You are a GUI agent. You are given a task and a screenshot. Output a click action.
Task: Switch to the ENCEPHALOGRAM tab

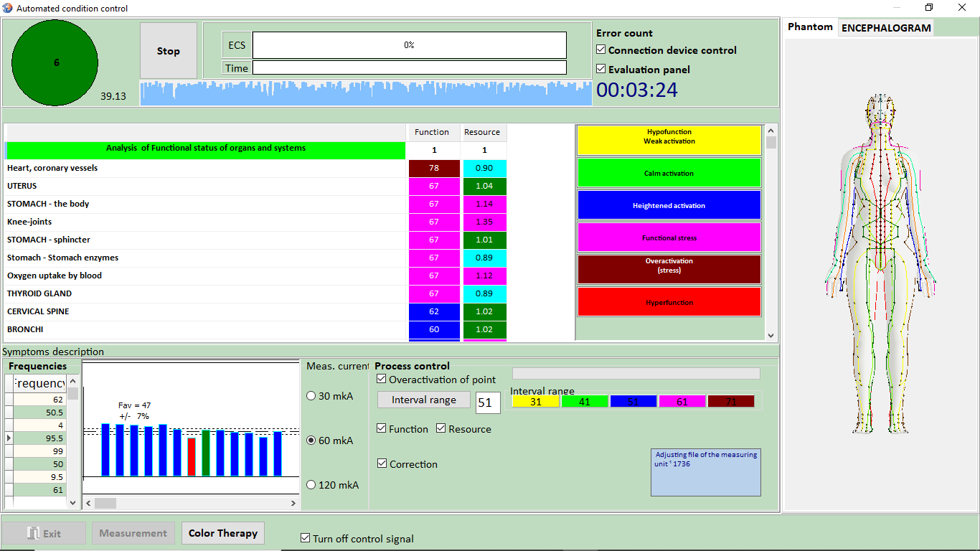(x=886, y=28)
